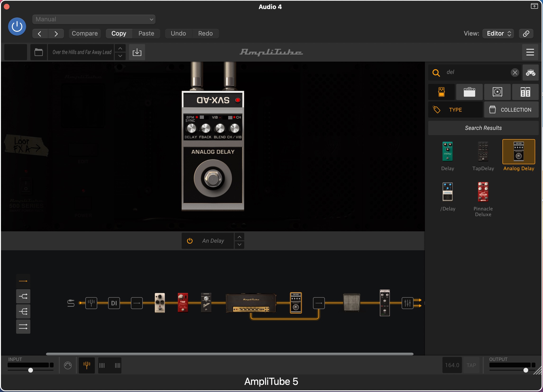
Task: Toggle the Analog Delay footswitch
Action: 213,178
